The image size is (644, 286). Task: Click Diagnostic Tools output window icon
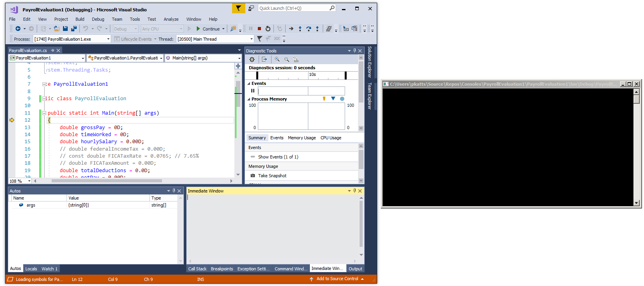[x=264, y=59]
